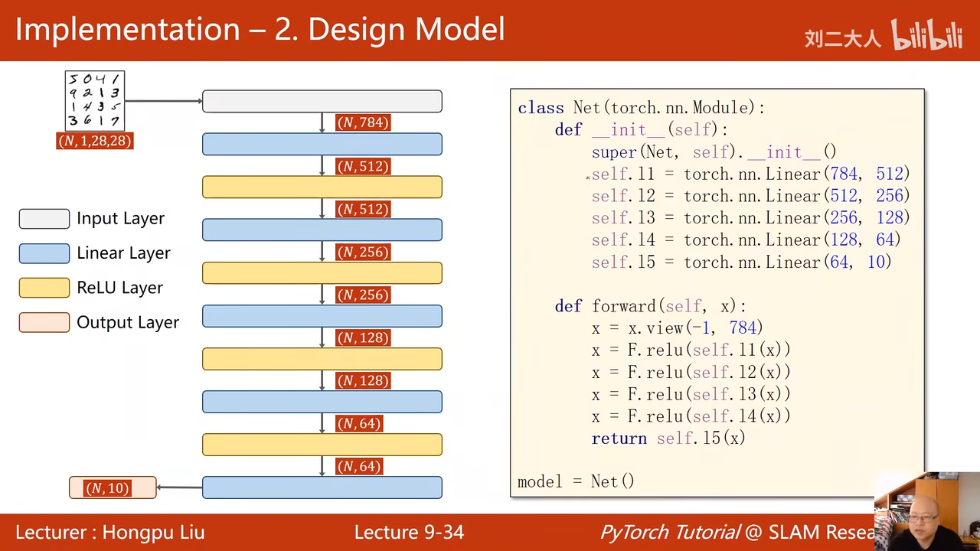This screenshot has height=551, width=980.
Task: Click the 'Lecture 9-34' footer label
Action: click(x=409, y=533)
